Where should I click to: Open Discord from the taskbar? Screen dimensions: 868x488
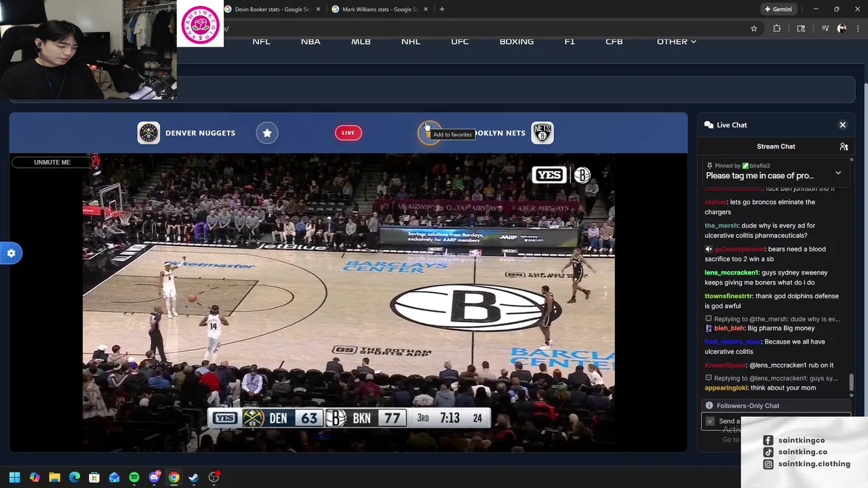click(154, 477)
